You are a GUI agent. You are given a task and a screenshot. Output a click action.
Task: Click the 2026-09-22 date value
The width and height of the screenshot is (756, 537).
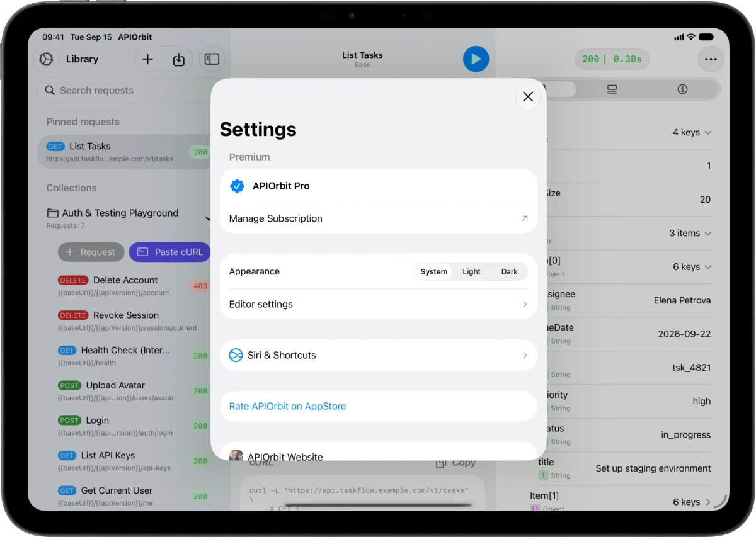pos(684,334)
